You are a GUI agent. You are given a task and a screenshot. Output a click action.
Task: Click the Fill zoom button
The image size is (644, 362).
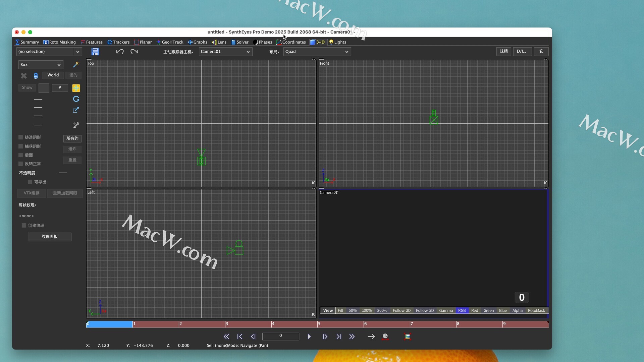340,311
